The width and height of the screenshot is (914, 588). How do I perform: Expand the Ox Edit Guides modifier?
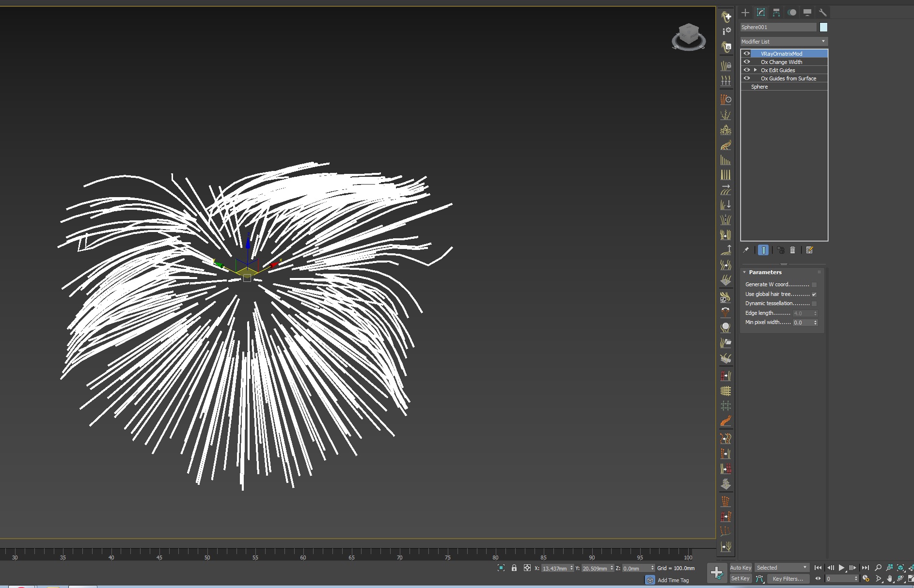tap(756, 70)
